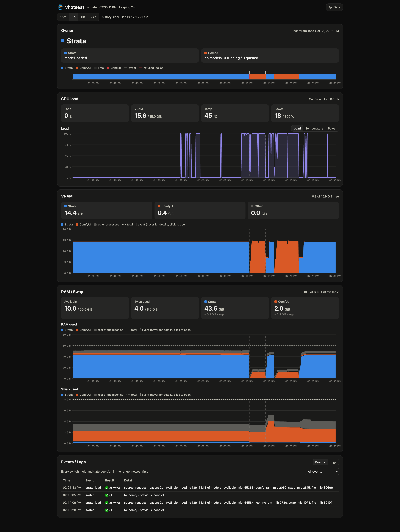Click the 02:14:09 PM strata-load event
The width and height of the screenshot is (400, 532).
tap(200, 503)
